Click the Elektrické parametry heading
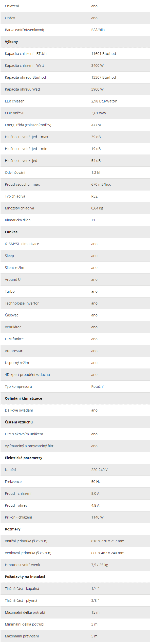The height and width of the screenshot is (644, 151). 24,458
